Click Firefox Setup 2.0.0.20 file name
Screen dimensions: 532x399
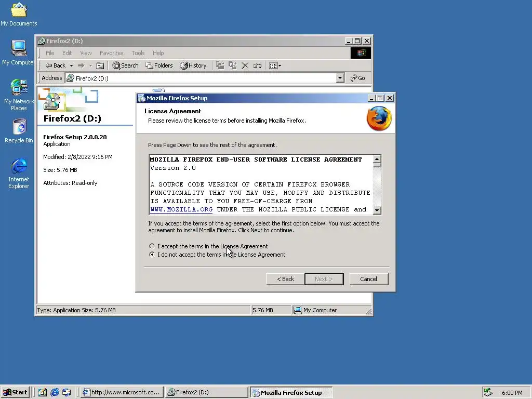tap(75, 137)
